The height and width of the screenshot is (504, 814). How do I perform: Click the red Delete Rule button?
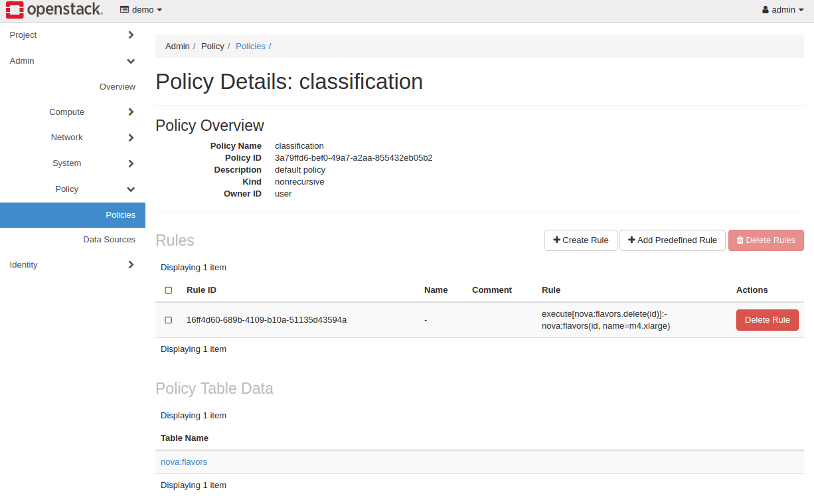[767, 320]
